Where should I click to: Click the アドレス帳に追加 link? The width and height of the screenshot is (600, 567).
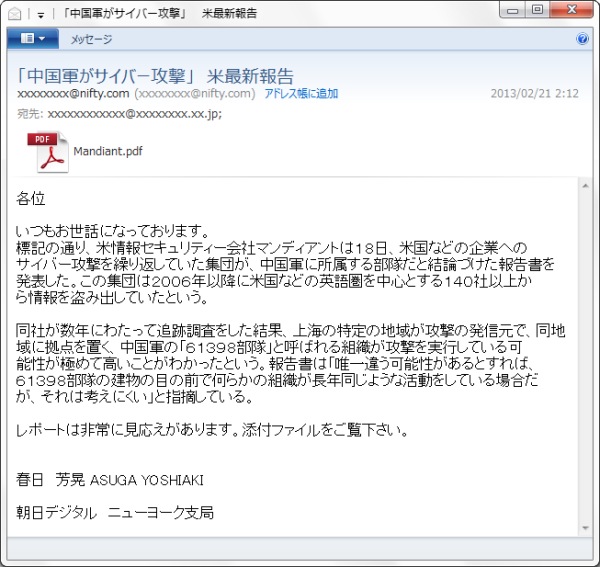tap(301, 93)
